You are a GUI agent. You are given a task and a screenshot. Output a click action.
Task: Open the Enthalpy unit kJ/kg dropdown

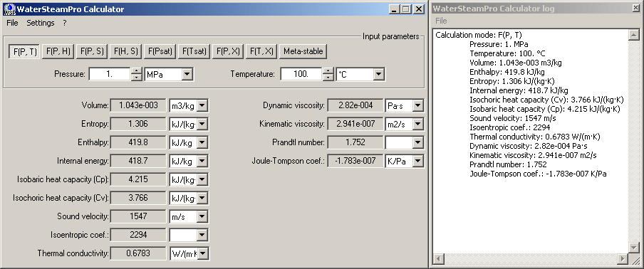tap(202, 143)
